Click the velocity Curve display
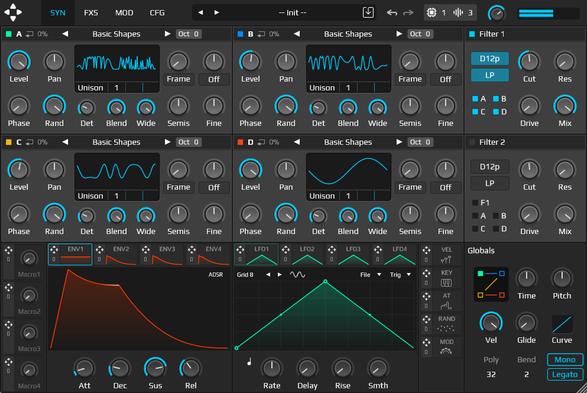The image size is (587, 393). click(x=562, y=324)
